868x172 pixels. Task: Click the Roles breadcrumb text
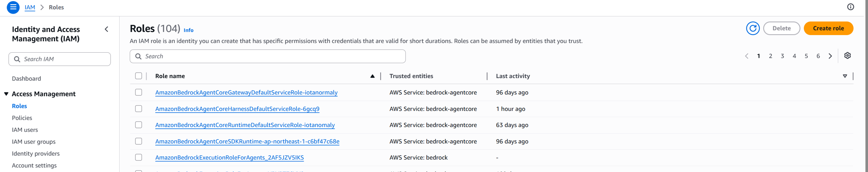coord(56,7)
